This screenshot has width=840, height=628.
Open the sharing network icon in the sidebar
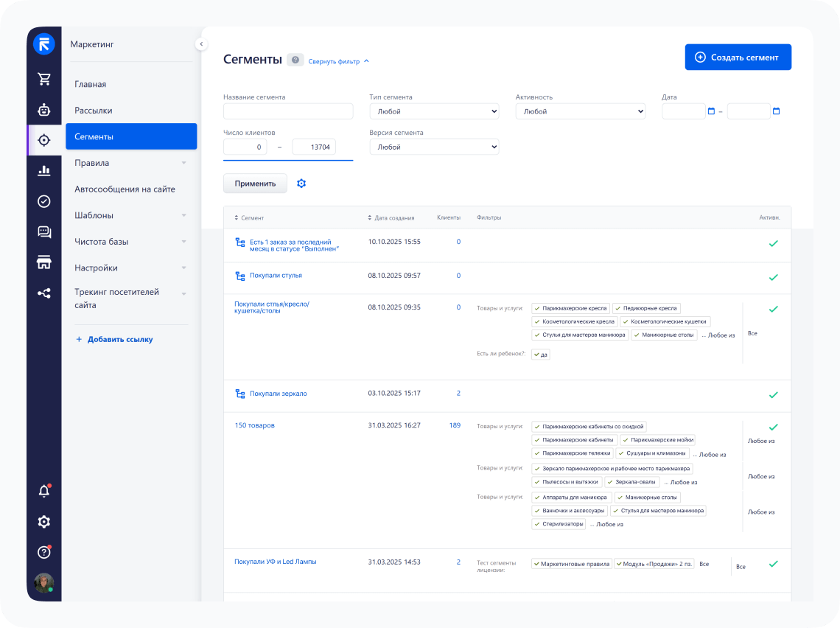[x=43, y=293]
